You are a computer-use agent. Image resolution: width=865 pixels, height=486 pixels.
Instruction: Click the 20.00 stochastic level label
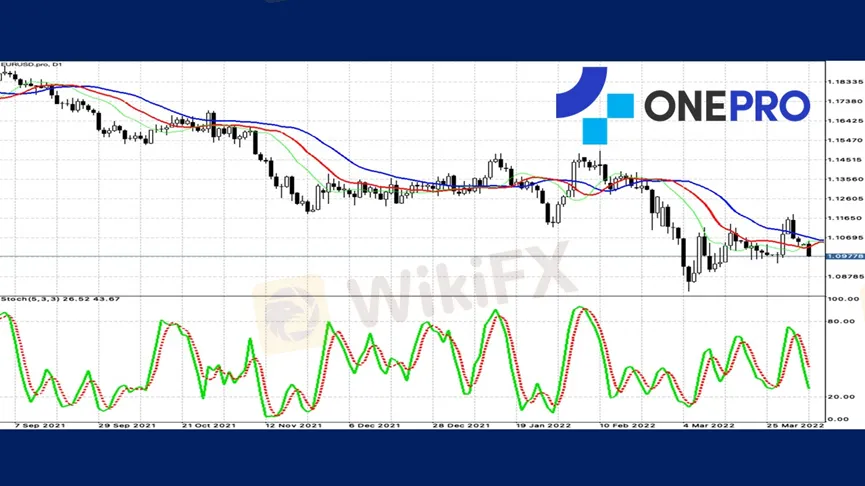click(x=841, y=397)
